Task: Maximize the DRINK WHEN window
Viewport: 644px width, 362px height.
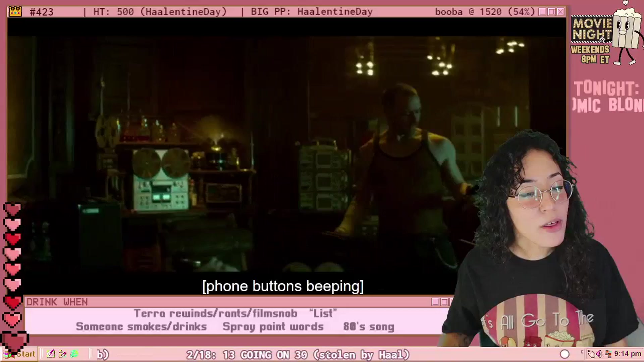Action: [444, 302]
